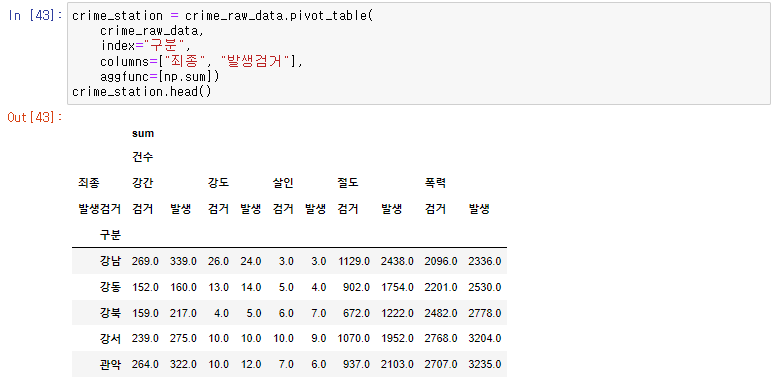775x382 pixels.
Task: Click the '건수' column header
Action: (142, 158)
